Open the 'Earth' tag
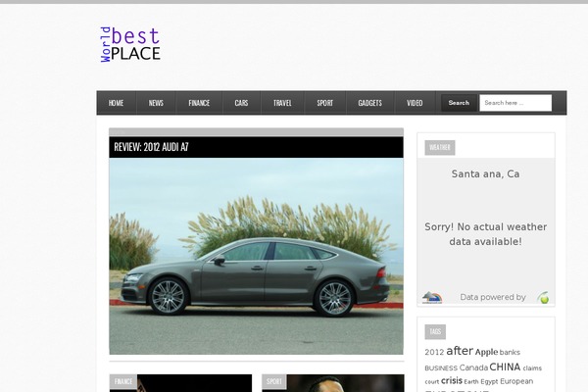This screenshot has height=392, width=588. coord(471,382)
